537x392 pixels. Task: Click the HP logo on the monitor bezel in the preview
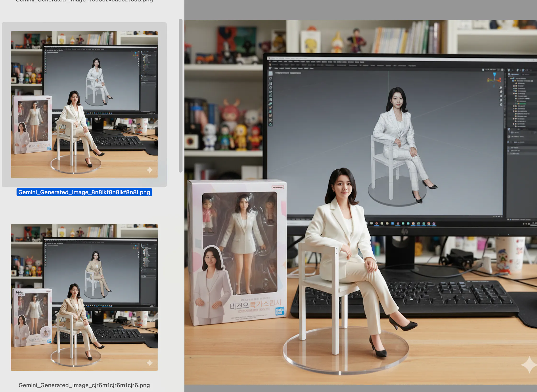click(x=405, y=231)
